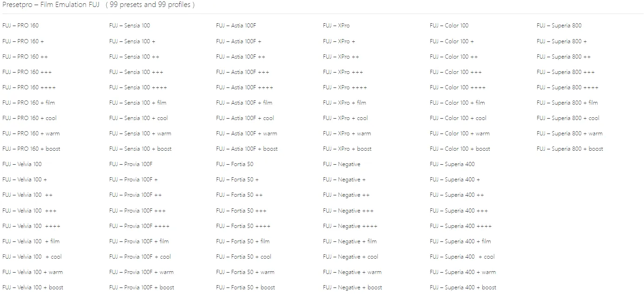Image resolution: width=644 pixels, height=294 pixels.
Task: Click FUJ – Superia 400 + boost
Action: (x=463, y=287)
